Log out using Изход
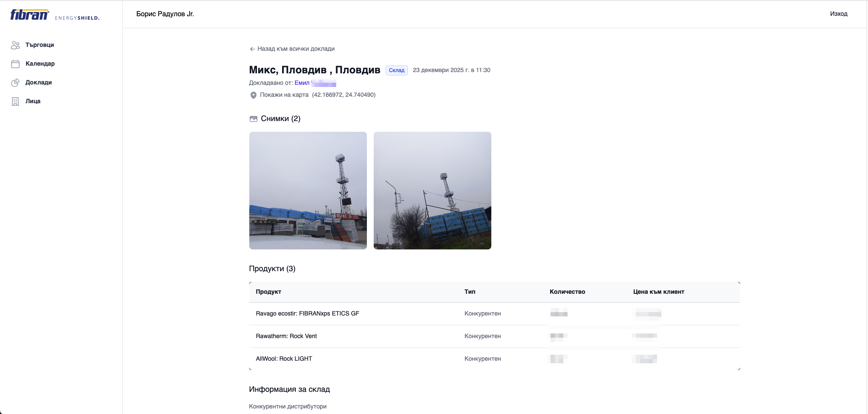The width and height of the screenshot is (868, 414). point(838,14)
